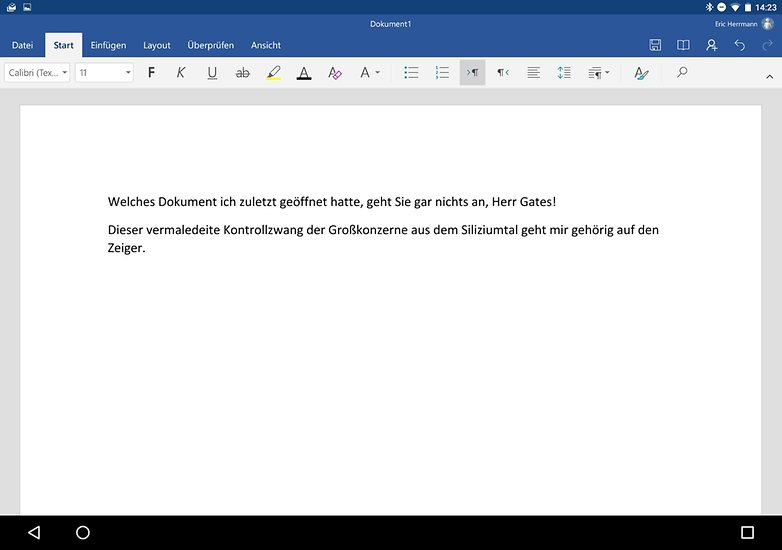Viewport: 782px width, 550px height.
Task: Switch to the Layout tab
Action: [157, 45]
